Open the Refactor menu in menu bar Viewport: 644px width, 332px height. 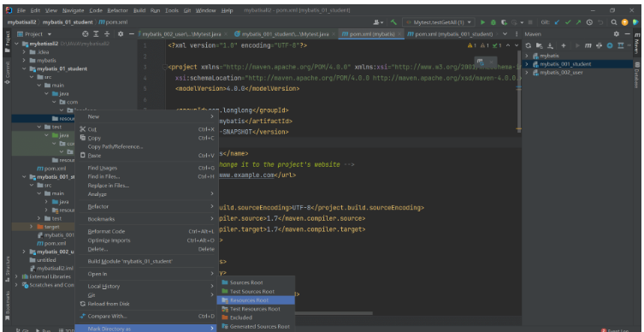[x=117, y=10]
